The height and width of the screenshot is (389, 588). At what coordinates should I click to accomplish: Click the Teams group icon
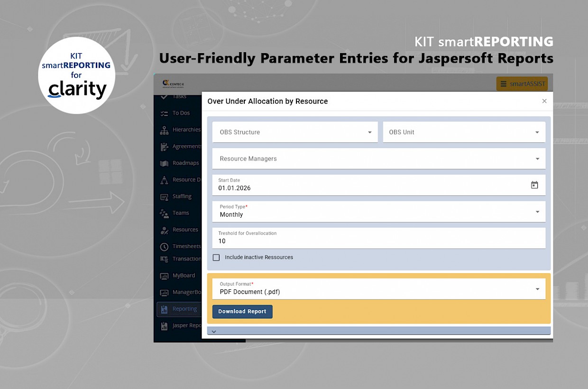click(x=164, y=213)
